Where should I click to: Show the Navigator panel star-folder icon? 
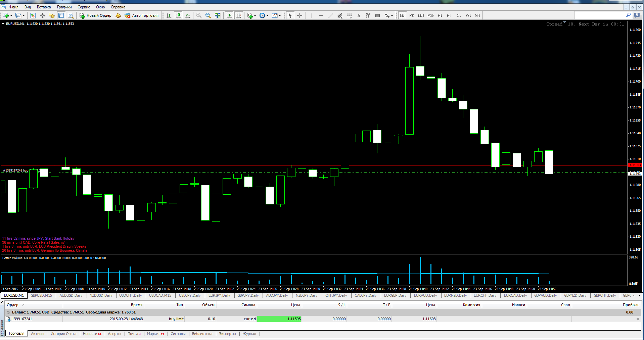pyautogui.click(x=52, y=15)
